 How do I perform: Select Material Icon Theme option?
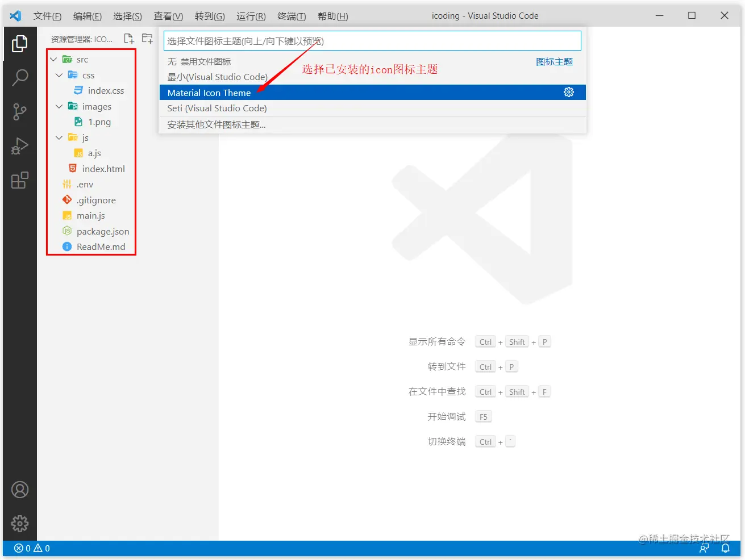pos(373,93)
